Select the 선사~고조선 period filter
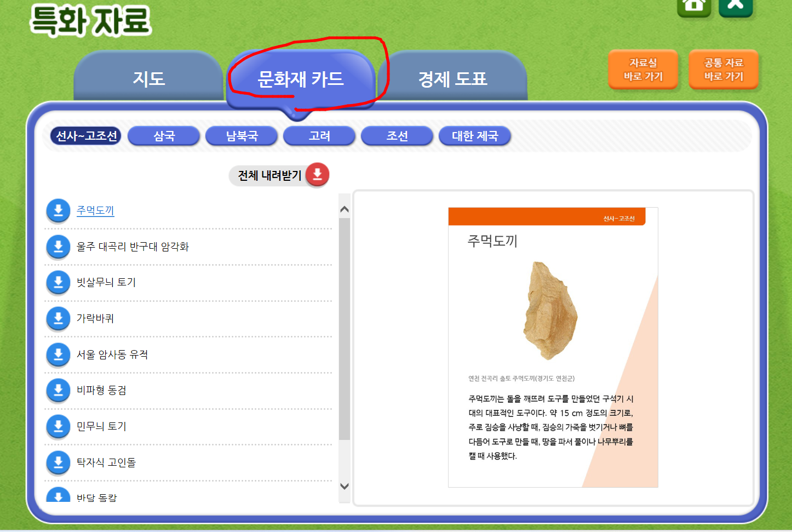 87,136
